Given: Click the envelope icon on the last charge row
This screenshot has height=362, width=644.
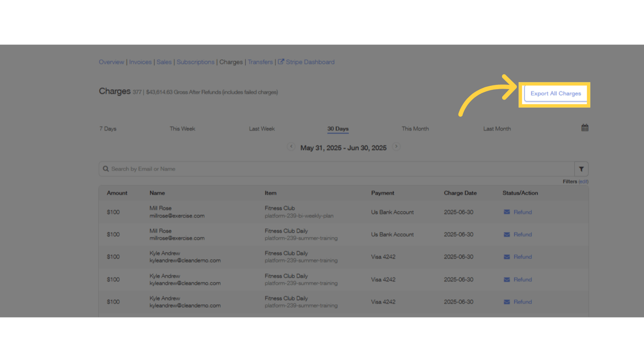Looking at the screenshot, I should (506, 302).
